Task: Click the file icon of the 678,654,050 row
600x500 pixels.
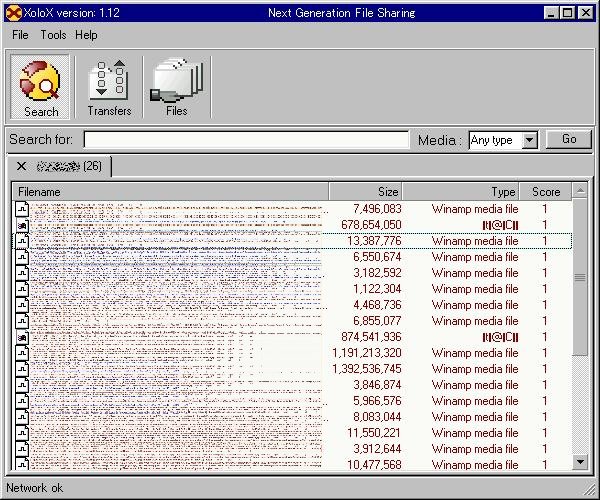Action: tap(22, 225)
